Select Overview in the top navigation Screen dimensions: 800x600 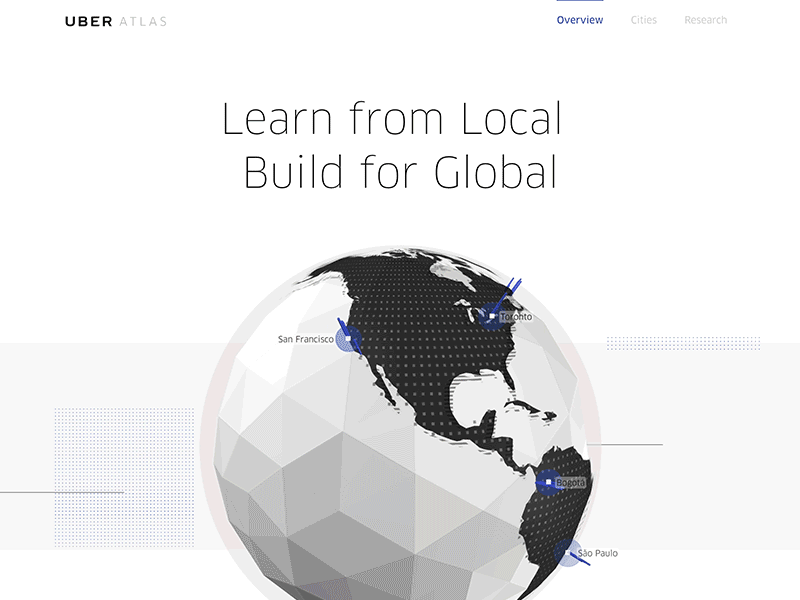click(x=580, y=20)
